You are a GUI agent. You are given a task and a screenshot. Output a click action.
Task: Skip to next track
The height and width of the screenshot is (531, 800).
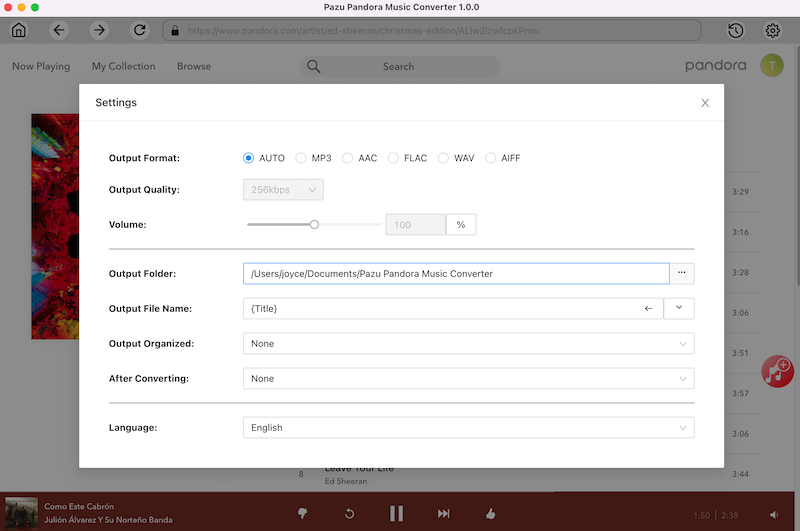(443, 513)
